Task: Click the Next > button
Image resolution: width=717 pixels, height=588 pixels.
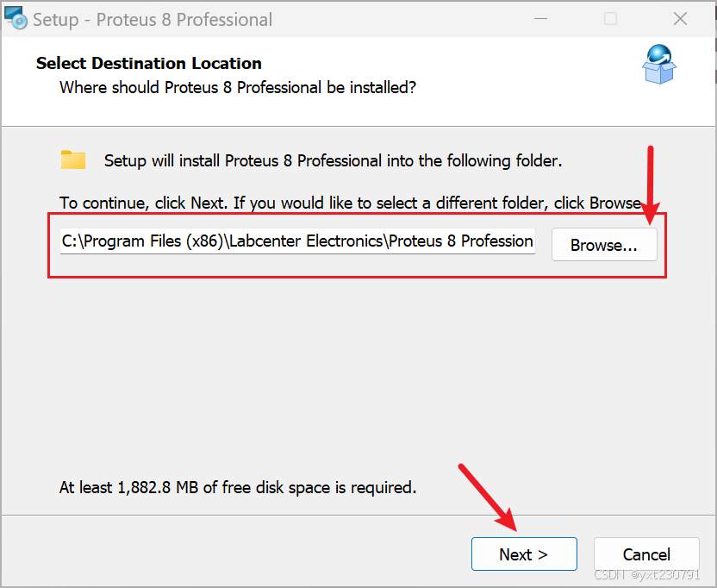Action: 524,554
